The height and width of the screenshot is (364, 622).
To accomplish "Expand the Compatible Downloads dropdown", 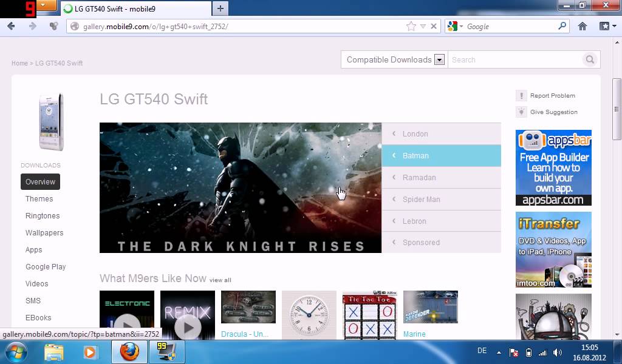I will coord(439,59).
